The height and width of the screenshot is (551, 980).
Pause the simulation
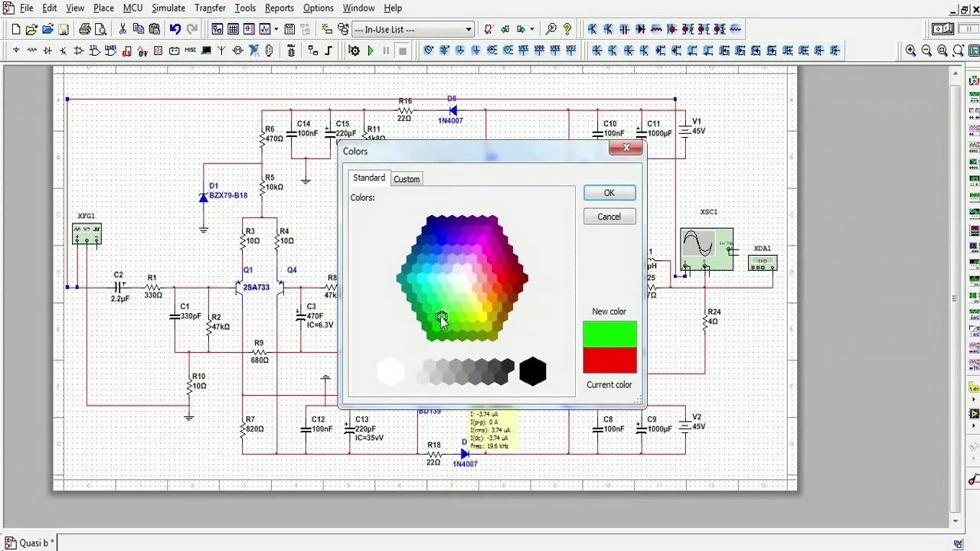coord(386,51)
